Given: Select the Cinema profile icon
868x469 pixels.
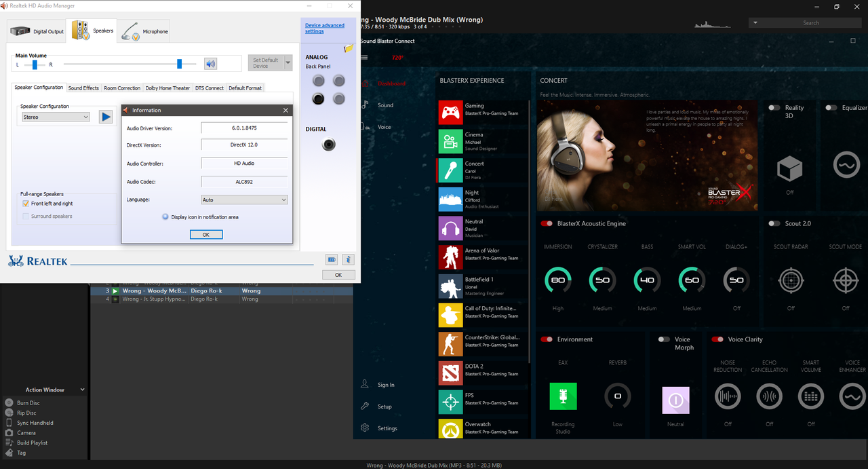Looking at the screenshot, I should click(x=450, y=141).
